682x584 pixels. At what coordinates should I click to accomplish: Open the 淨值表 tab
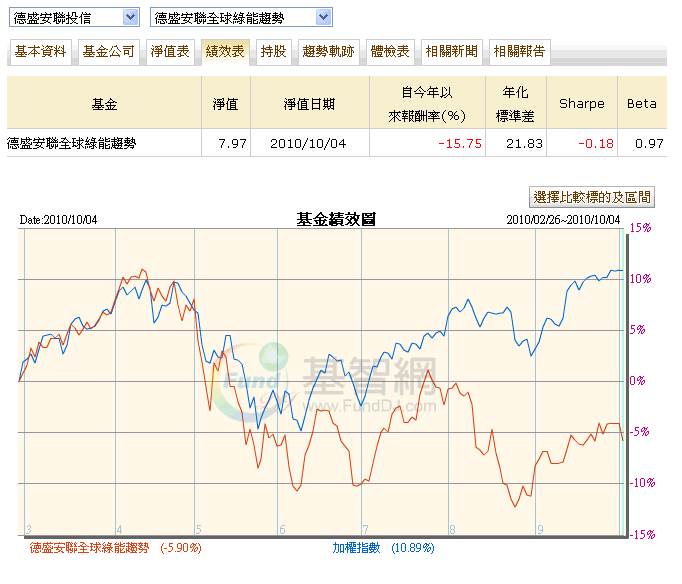coord(170,52)
